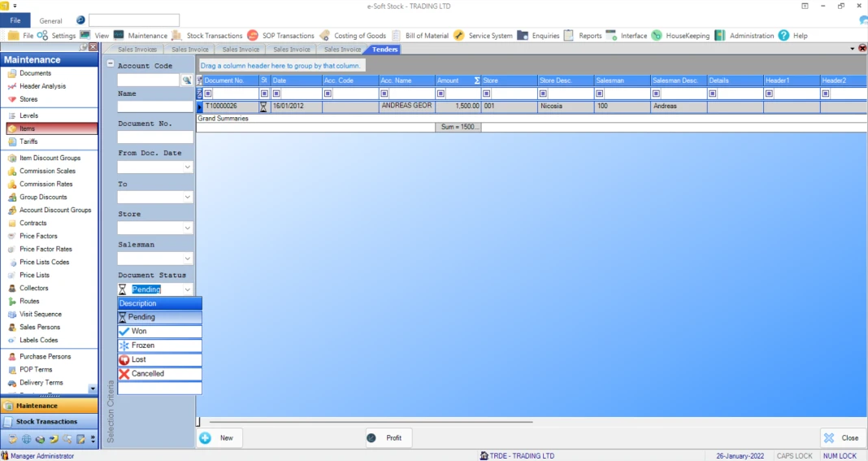Open Routes in the sidebar
Screen dimensions: 868x461
click(29, 301)
